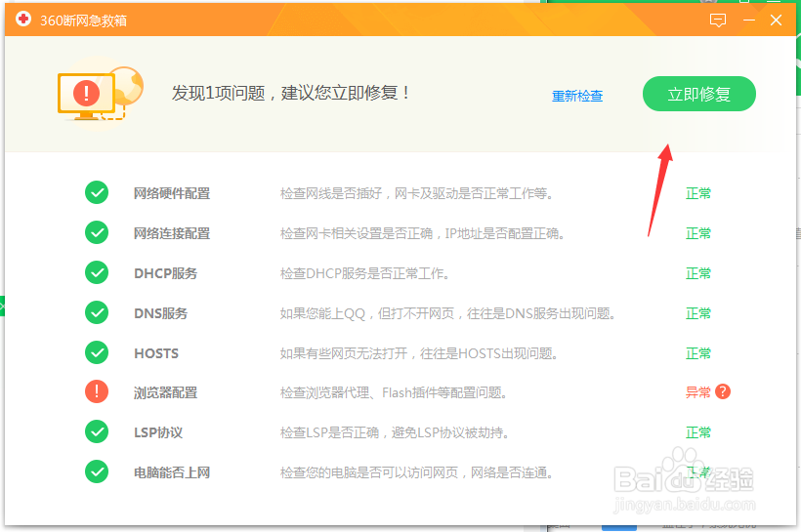Select the 浏览器配置 row label
This screenshot has height=532, width=801.
click(x=165, y=392)
